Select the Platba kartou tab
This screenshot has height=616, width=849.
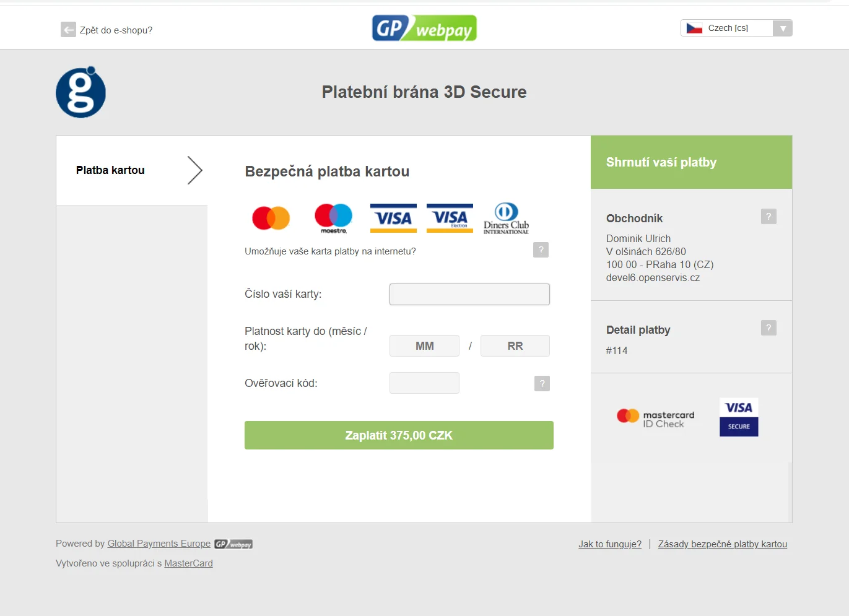click(110, 170)
